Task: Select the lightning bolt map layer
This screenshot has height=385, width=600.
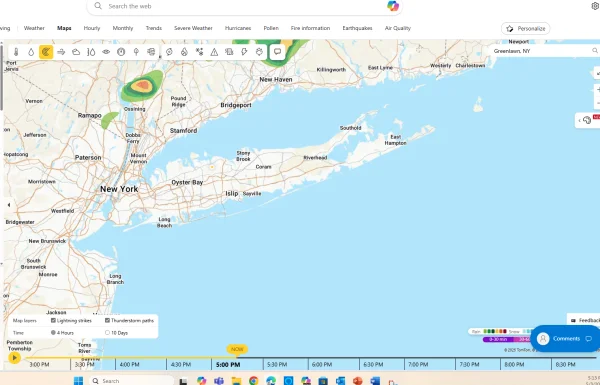Action: (244, 52)
